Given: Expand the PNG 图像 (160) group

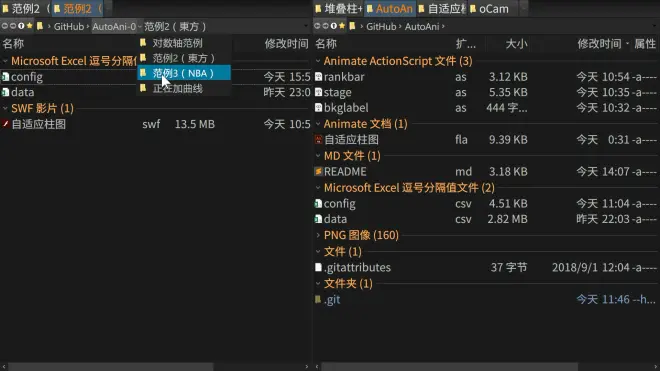Looking at the screenshot, I should tap(318, 235).
